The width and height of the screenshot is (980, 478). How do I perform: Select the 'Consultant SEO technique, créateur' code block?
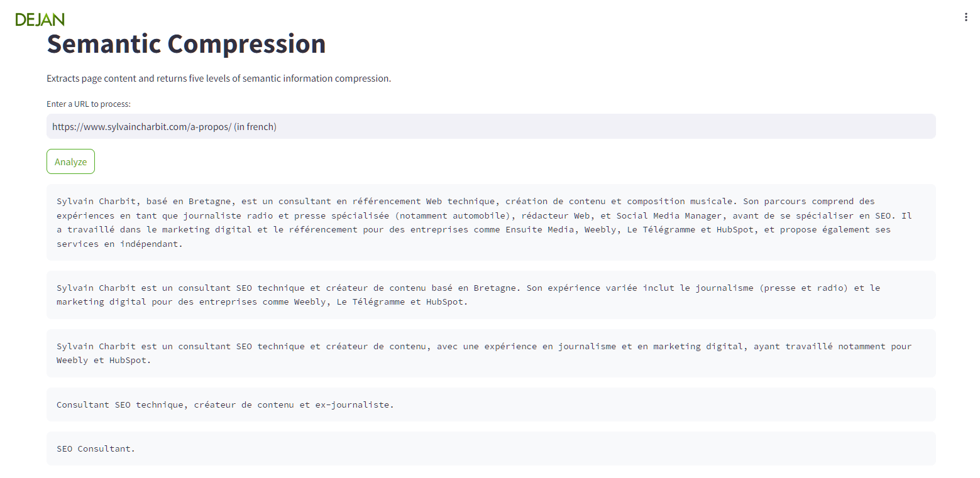click(491, 405)
